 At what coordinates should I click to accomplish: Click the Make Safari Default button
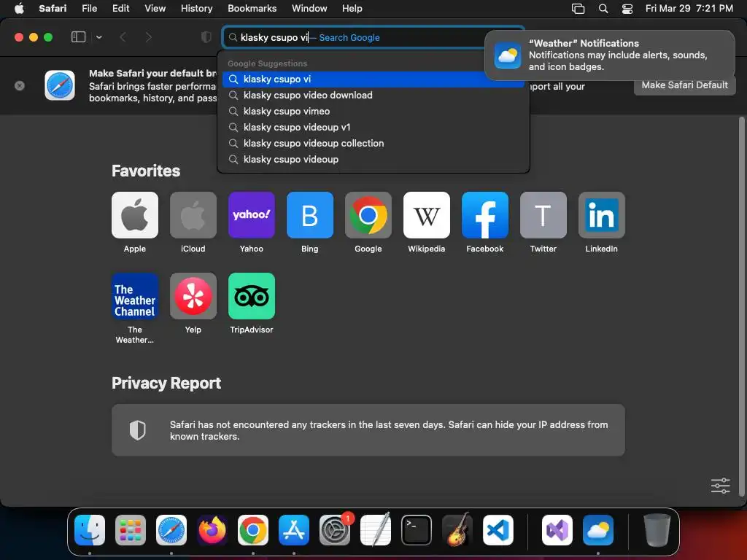[684, 85]
